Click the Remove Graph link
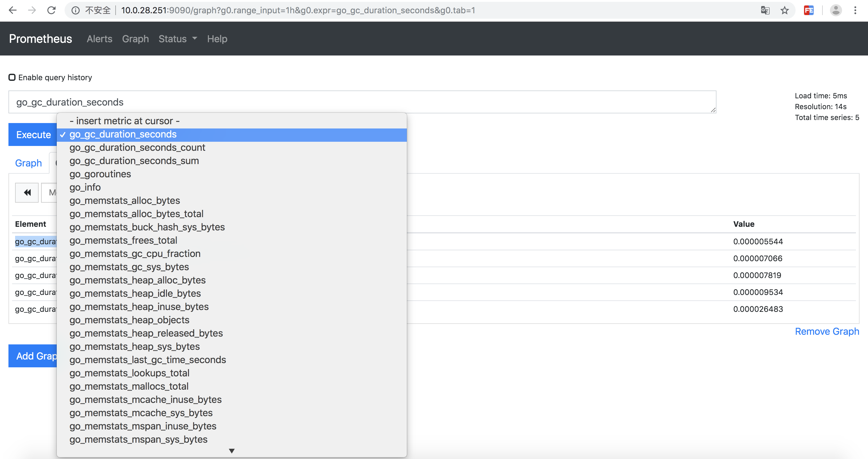 tap(827, 331)
